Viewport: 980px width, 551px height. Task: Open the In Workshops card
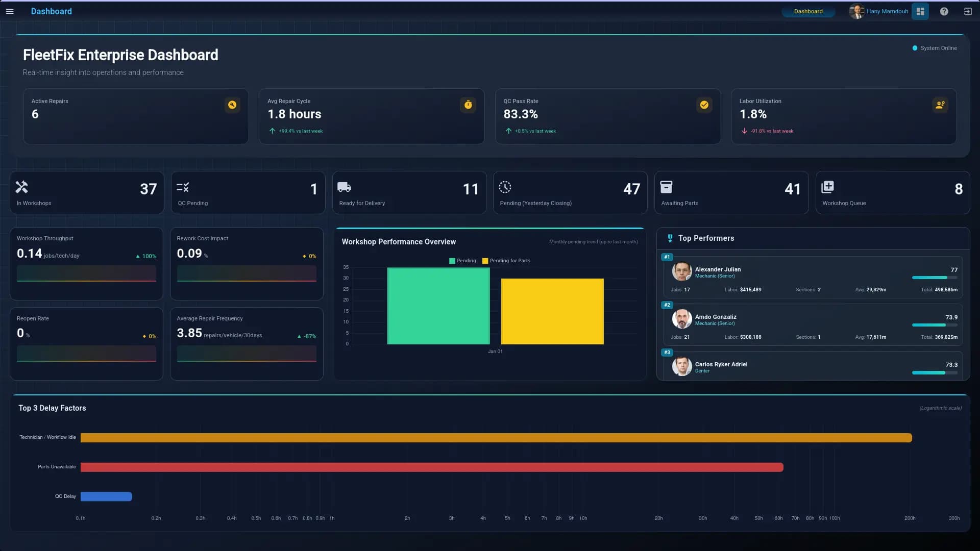[x=87, y=192]
